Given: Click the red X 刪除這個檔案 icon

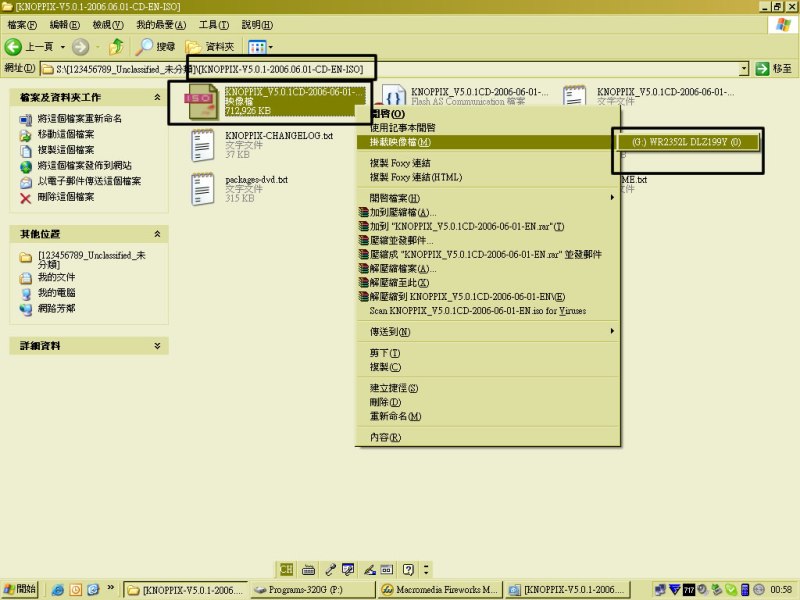Looking at the screenshot, I should 26,198.
